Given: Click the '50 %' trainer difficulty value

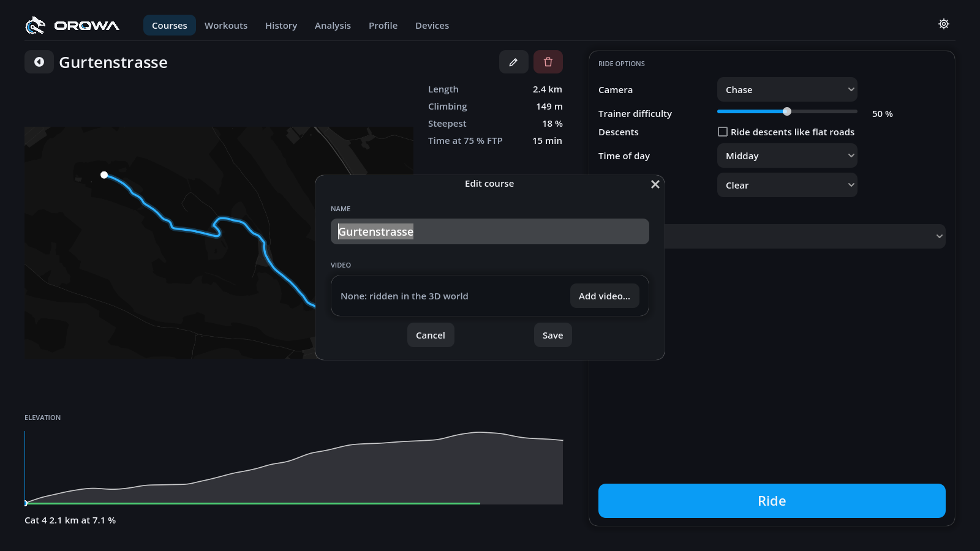Looking at the screenshot, I should pyautogui.click(x=883, y=114).
